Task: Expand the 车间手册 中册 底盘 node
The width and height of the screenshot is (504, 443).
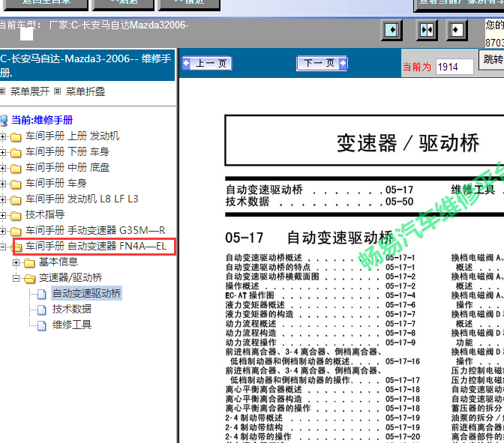Action: coord(2,168)
